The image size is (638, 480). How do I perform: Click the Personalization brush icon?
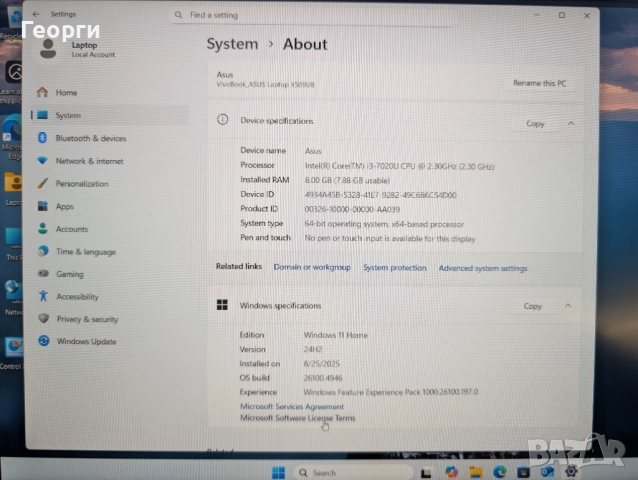(42, 183)
